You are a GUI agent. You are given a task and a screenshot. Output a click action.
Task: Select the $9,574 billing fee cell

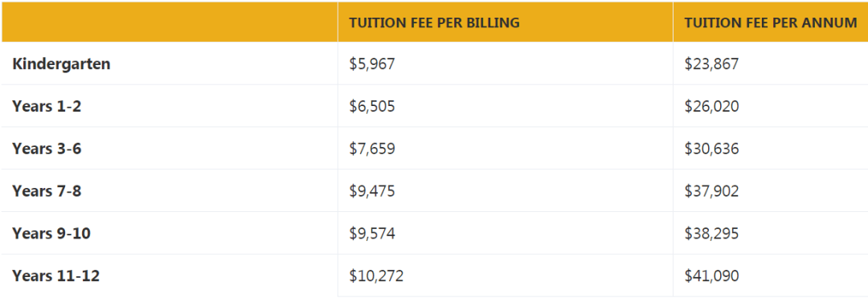point(372,234)
